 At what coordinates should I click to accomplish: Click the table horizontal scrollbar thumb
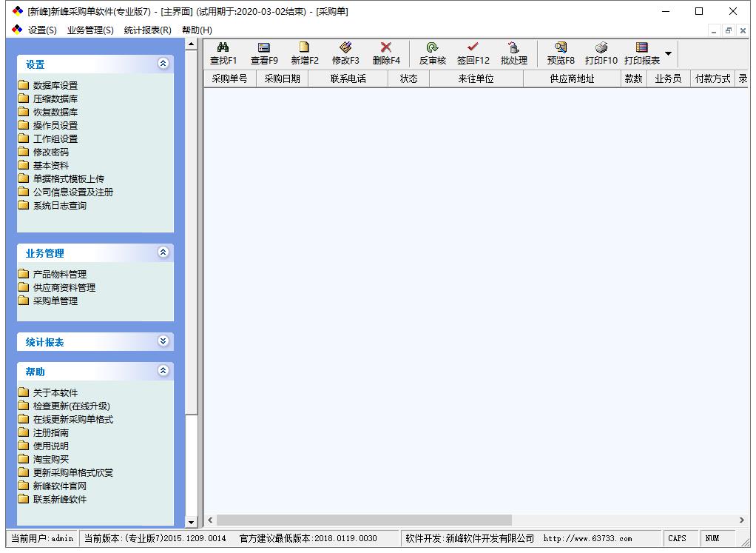point(364,520)
